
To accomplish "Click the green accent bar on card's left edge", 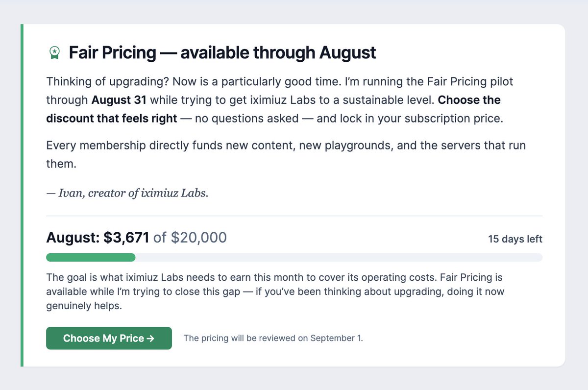I will coord(22,195).
